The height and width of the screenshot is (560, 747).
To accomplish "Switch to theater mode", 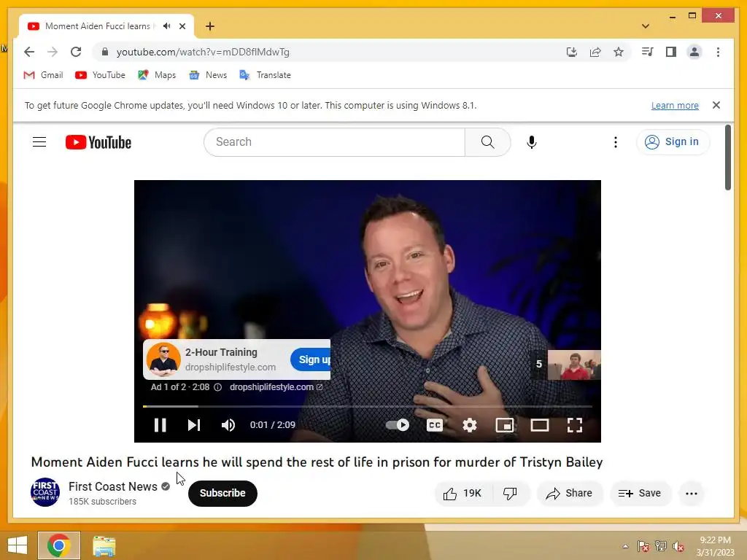I will (540, 425).
